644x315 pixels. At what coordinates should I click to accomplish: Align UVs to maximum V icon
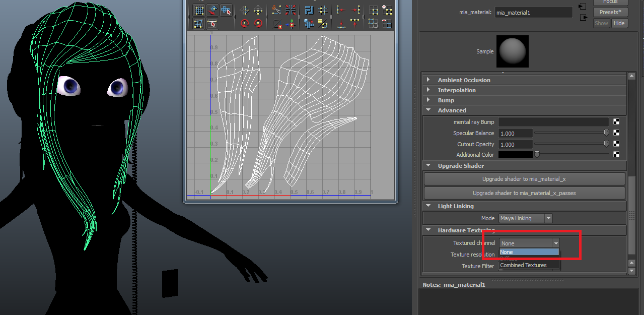(355, 23)
